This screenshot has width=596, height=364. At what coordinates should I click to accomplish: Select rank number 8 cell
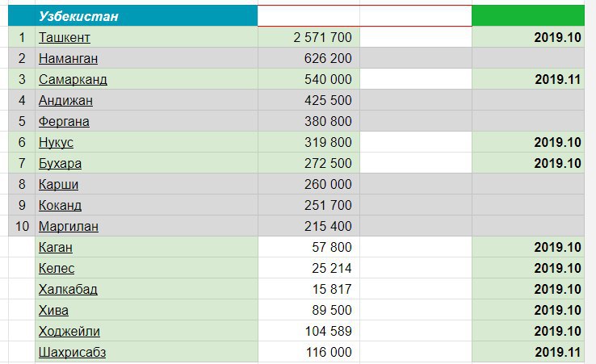pos(22,184)
